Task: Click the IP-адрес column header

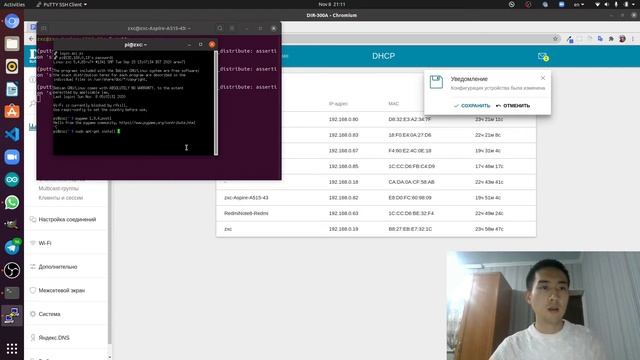Action: coord(338,104)
